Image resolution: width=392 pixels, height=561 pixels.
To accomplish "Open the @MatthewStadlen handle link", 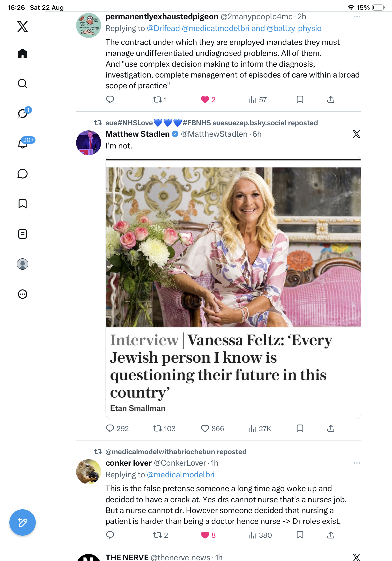I will (x=214, y=134).
